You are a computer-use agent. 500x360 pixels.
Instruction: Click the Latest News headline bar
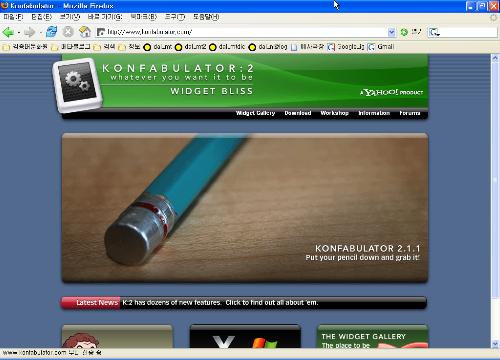tap(244, 303)
